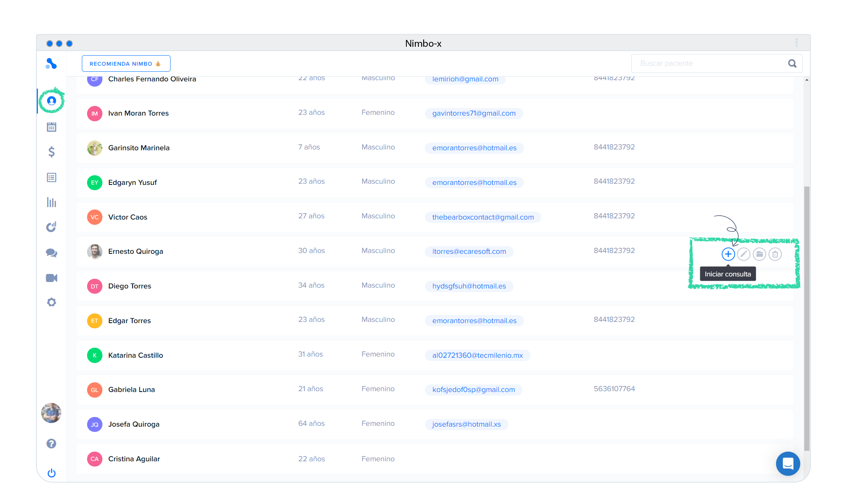Open the patients sidebar icon
Screen dimensions: 847x504
(52, 101)
